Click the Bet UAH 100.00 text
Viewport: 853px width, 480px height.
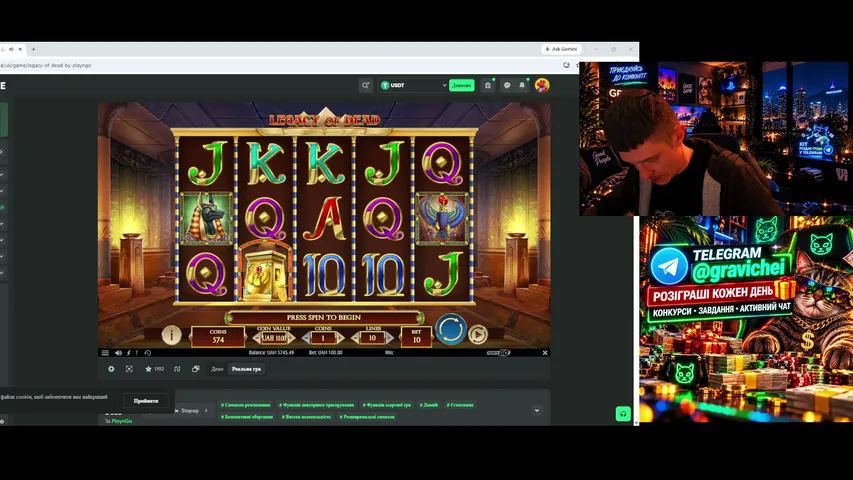325,353
